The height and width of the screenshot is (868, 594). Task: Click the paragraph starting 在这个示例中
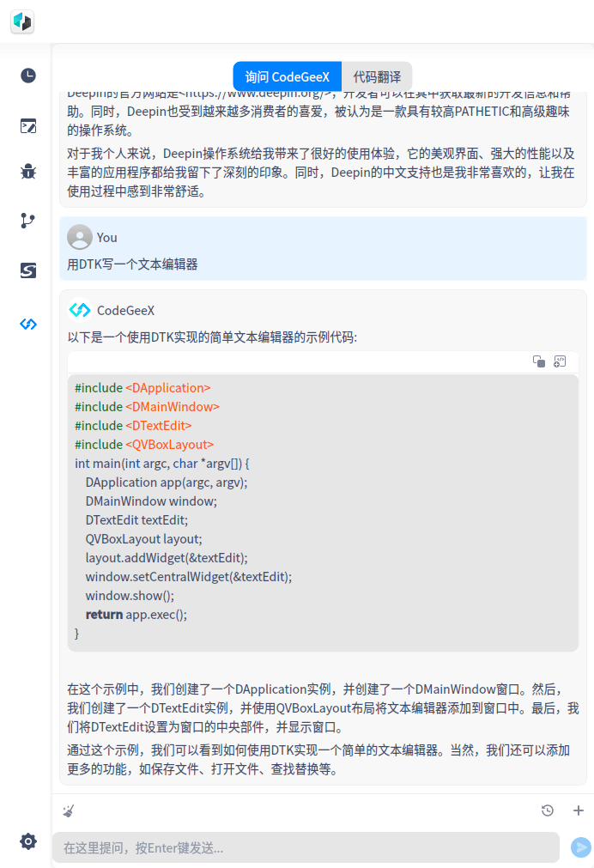pos(324,708)
